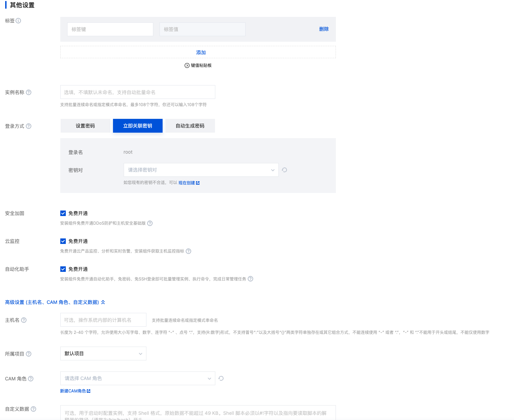This screenshot has height=420, width=514.
Task: Focus the 标签键 input field
Action: click(110, 29)
